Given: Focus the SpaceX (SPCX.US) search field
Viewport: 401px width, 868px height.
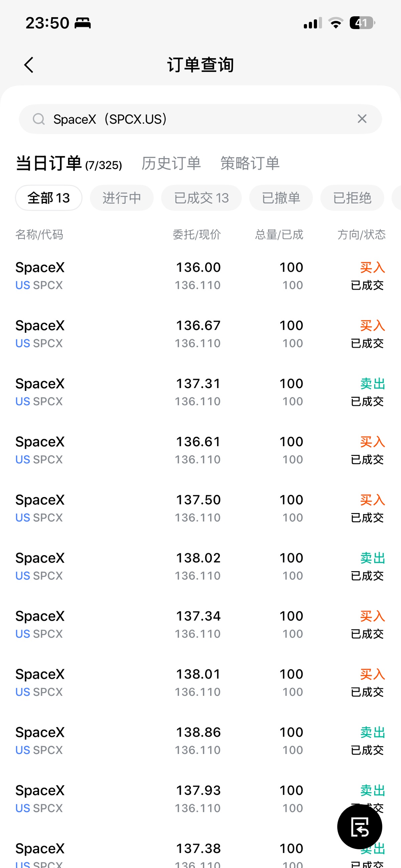Looking at the screenshot, I should 200,119.
